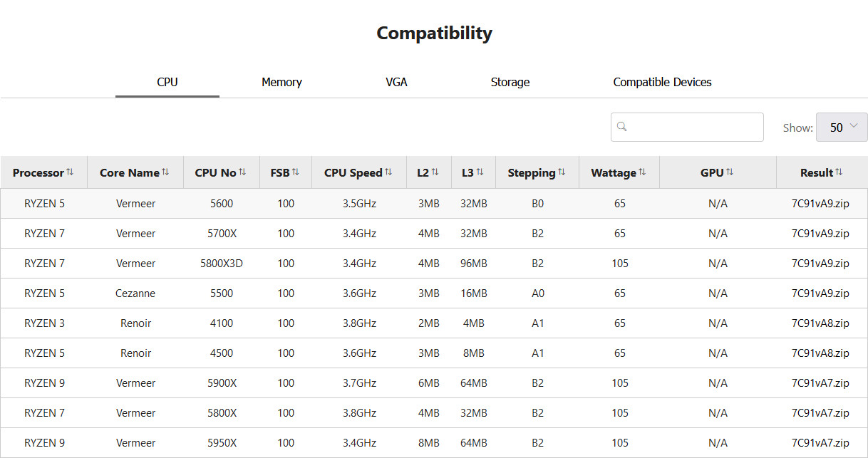This screenshot has width=868, height=458.
Task: Open 7C91vA9.zip link in 5700X row
Action: [x=820, y=234]
